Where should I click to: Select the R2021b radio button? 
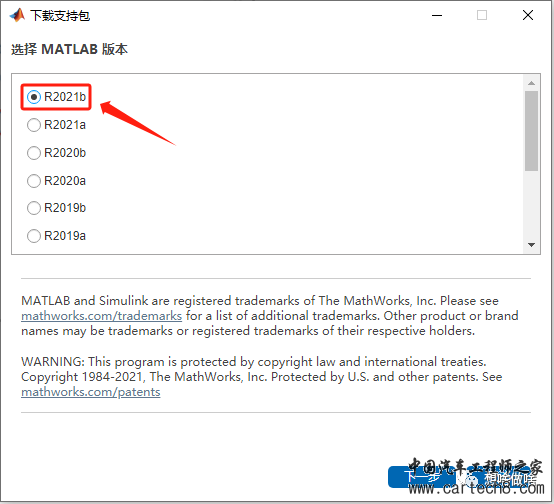(x=34, y=97)
